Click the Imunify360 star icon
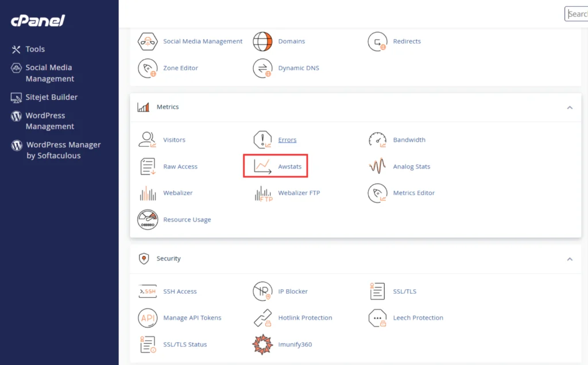 coord(262,344)
